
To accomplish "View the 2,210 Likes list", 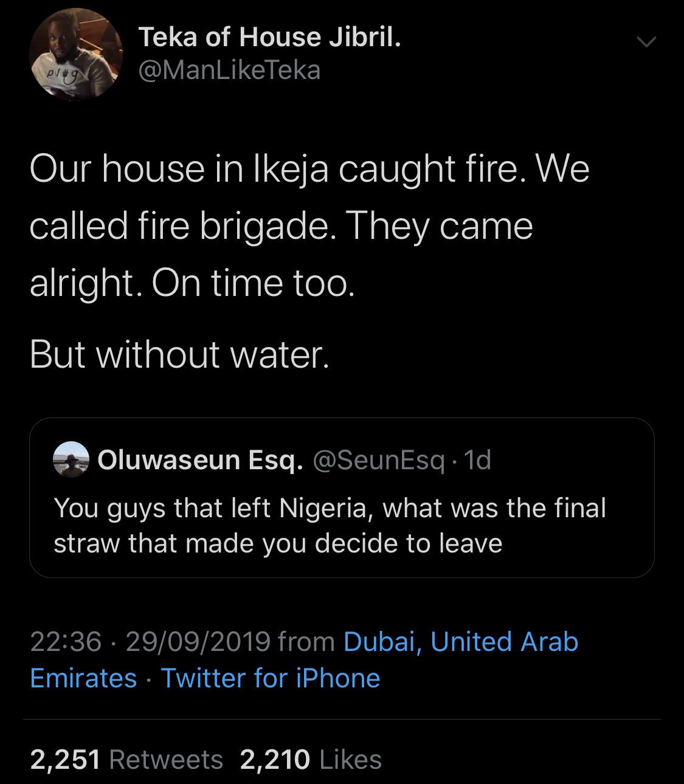I will point(311,760).
